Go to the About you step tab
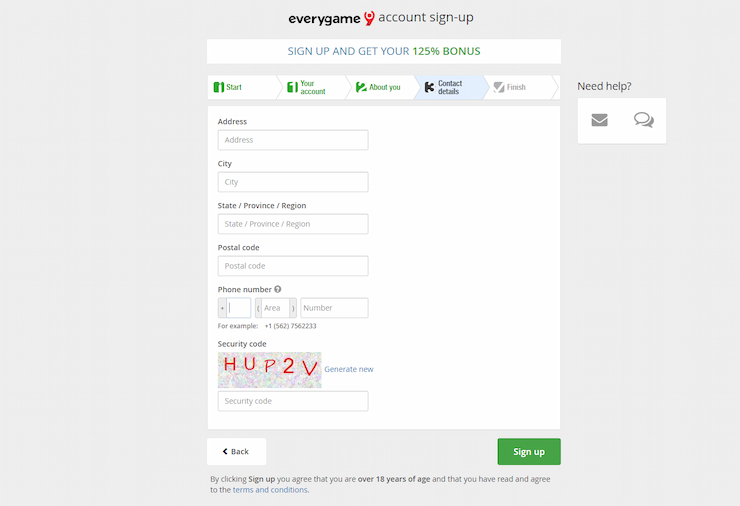Image resolution: width=740 pixels, height=506 pixels. tap(382, 87)
